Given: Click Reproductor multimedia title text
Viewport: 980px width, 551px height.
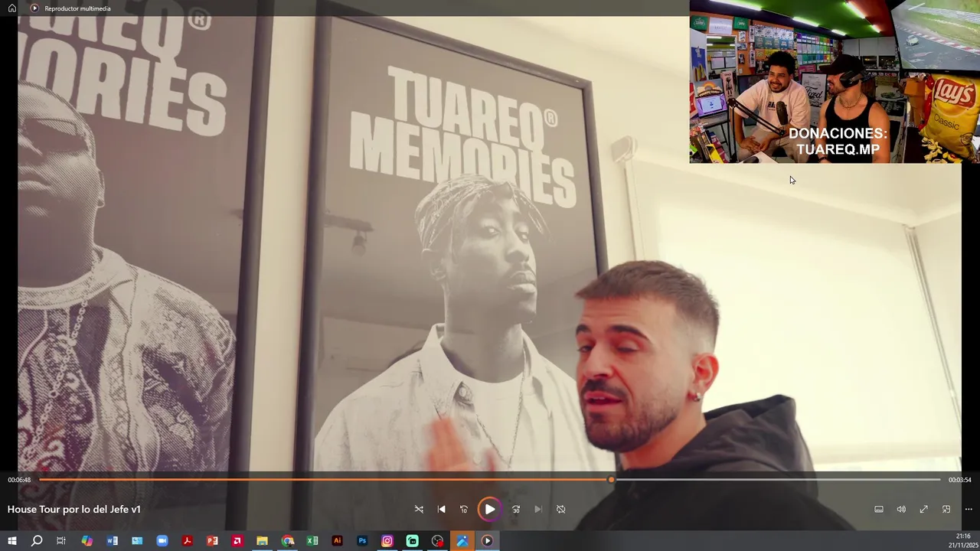Looking at the screenshot, I should (77, 8).
